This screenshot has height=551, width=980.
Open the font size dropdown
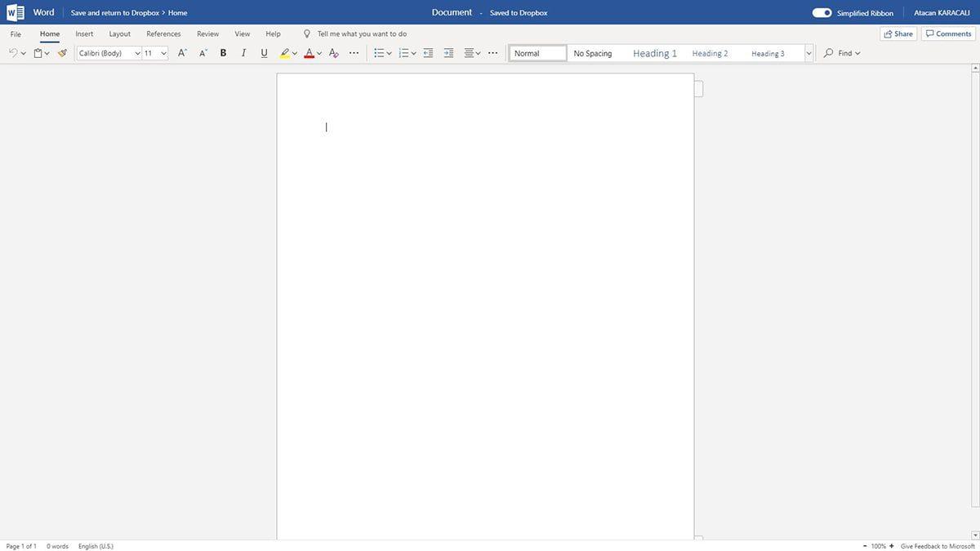pyautogui.click(x=163, y=52)
